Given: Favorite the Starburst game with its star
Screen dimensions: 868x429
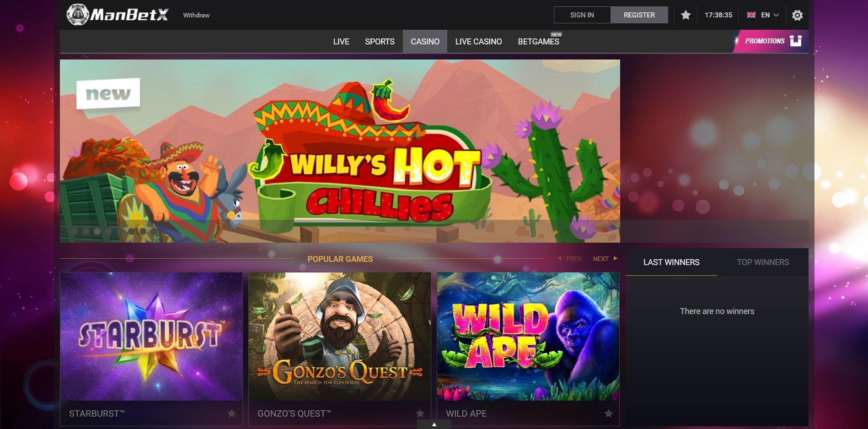Looking at the screenshot, I should pos(232,413).
